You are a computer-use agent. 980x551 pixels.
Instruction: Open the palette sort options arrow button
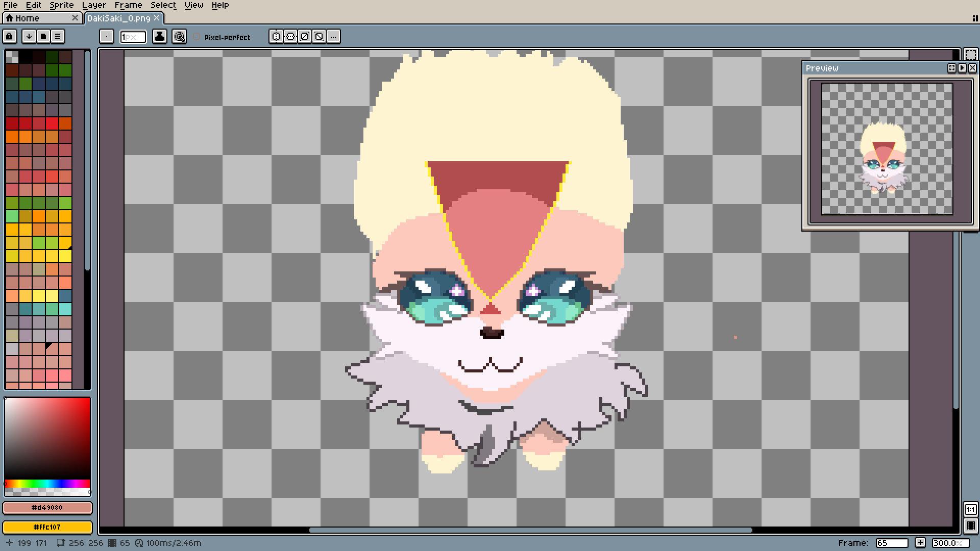(x=29, y=36)
